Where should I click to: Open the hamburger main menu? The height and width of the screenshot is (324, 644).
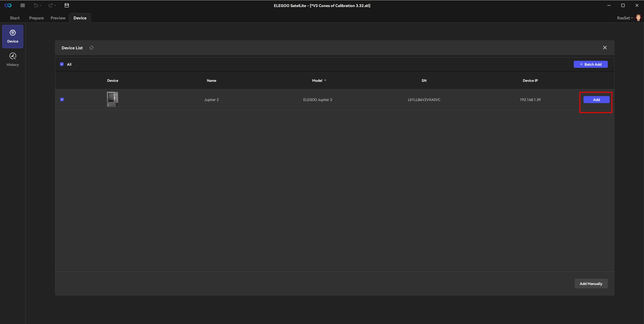point(22,6)
